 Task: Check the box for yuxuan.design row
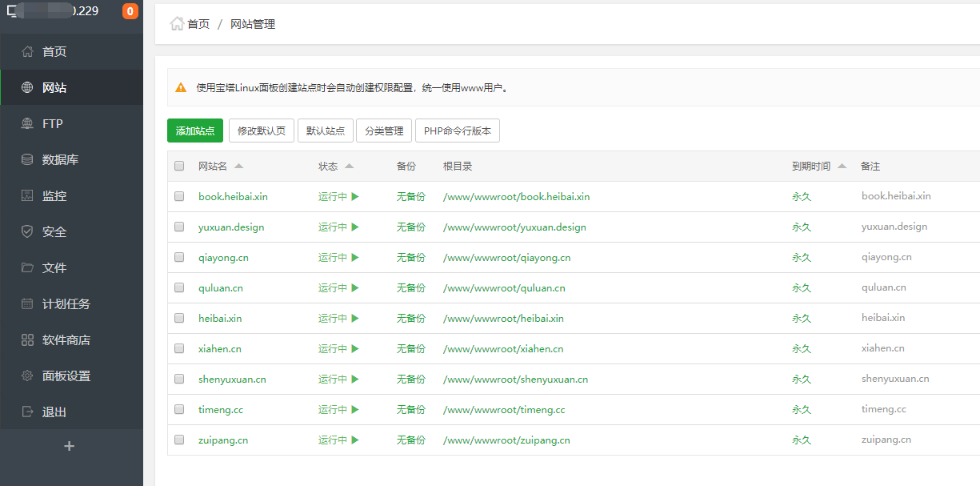click(179, 227)
